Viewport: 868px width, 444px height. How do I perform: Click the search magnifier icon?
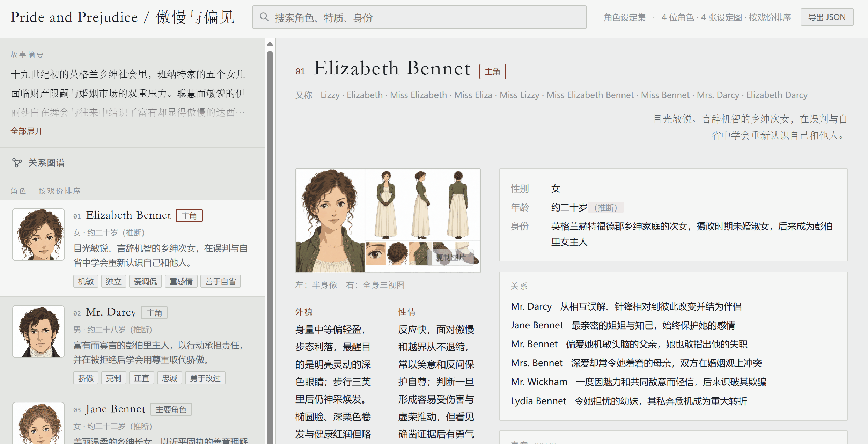264,17
